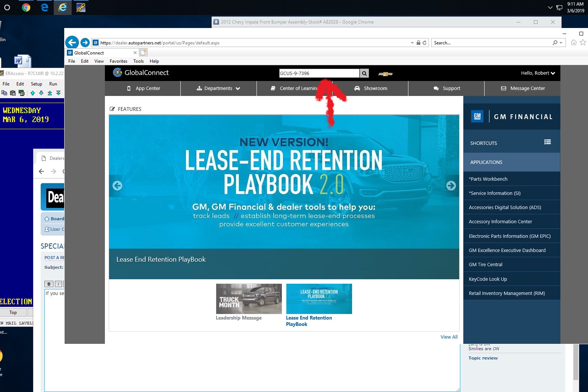Open the IE Favorites menu
The image size is (588, 392).
coord(118,61)
